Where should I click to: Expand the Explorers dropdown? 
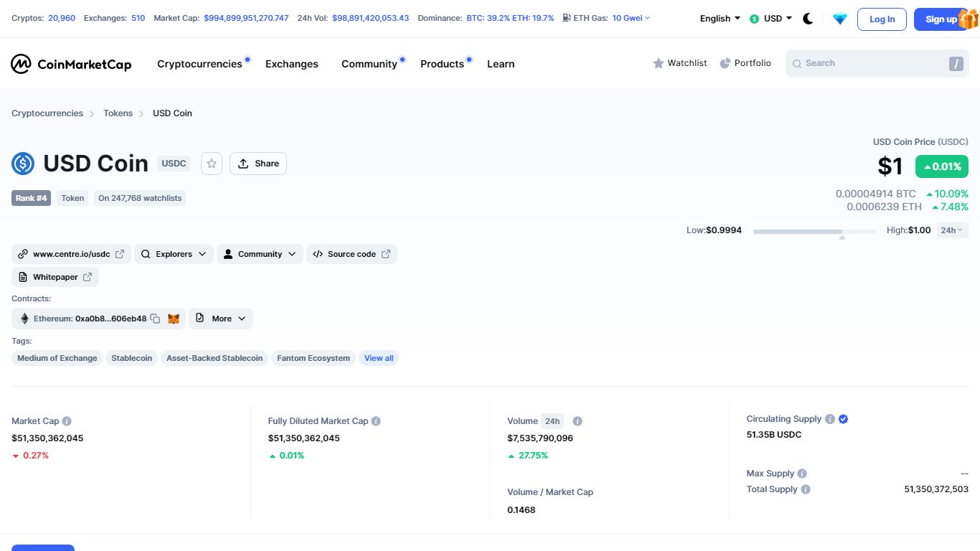[174, 254]
